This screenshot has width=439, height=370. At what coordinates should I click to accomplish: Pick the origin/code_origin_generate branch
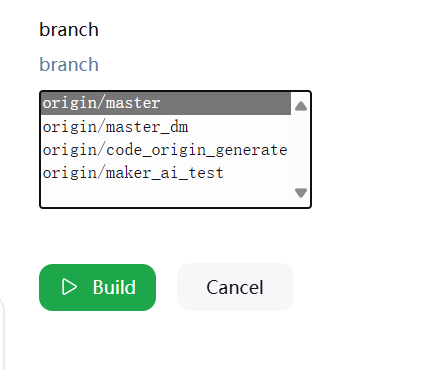pos(166,150)
